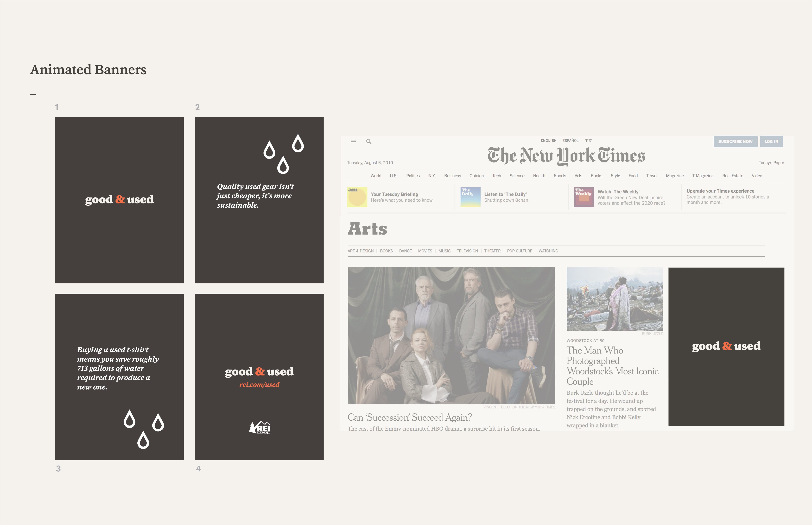Open the Books section in top navigation
812x525 pixels.
click(596, 176)
